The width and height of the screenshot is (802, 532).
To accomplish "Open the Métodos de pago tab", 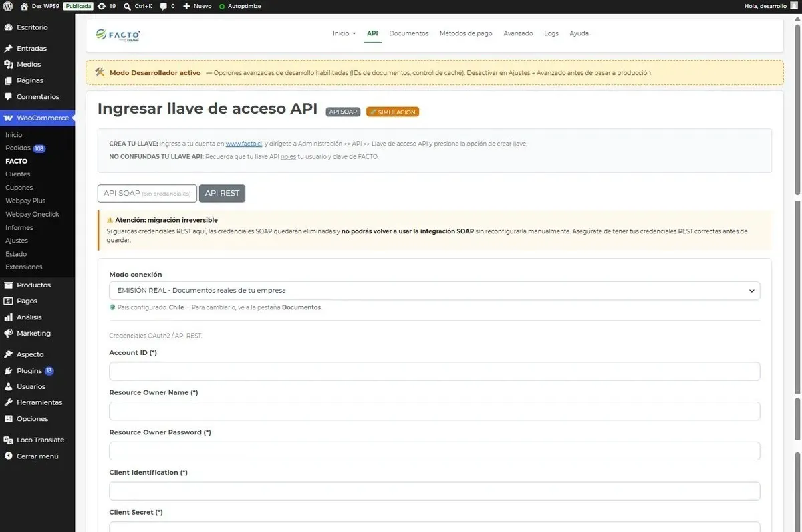I will pyautogui.click(x=466, y=33).
